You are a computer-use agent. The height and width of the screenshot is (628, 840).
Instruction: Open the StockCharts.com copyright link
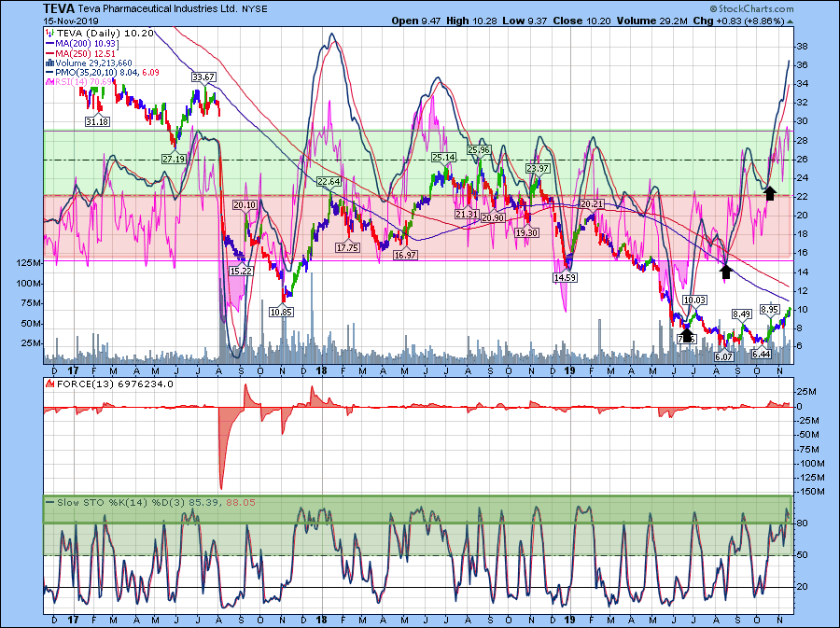pos(754,7)
